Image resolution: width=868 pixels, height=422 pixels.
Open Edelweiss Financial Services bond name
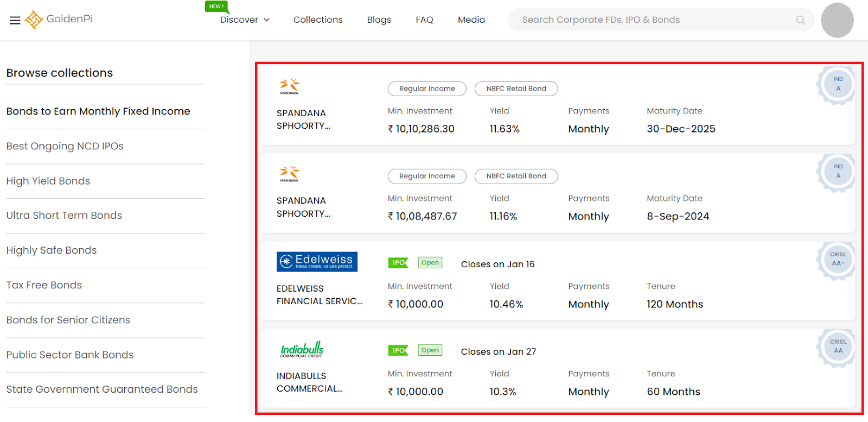320,295
